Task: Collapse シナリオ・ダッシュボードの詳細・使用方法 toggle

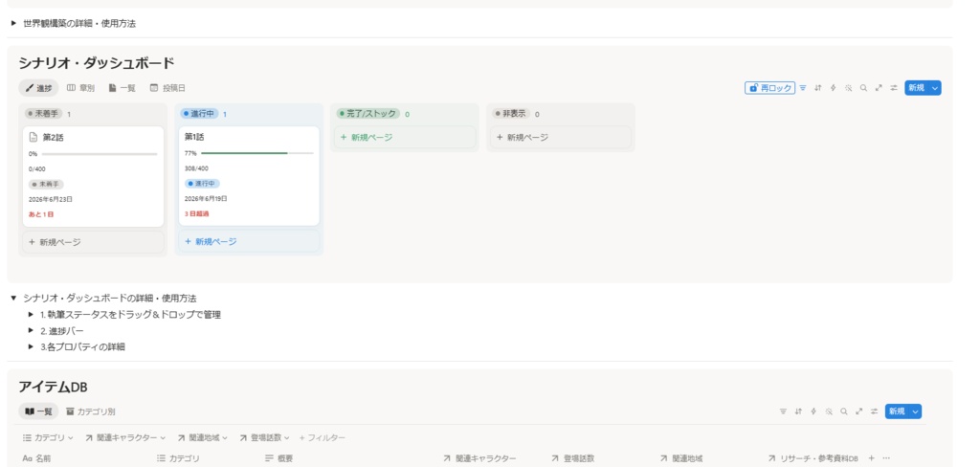Action: pos(13,299)
